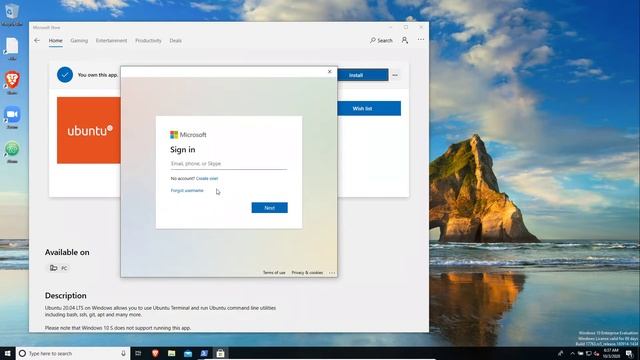Viewport: 640px width, 360px height.
Task: Open Privacy & cookies link
Action: (x=307, y=272)
